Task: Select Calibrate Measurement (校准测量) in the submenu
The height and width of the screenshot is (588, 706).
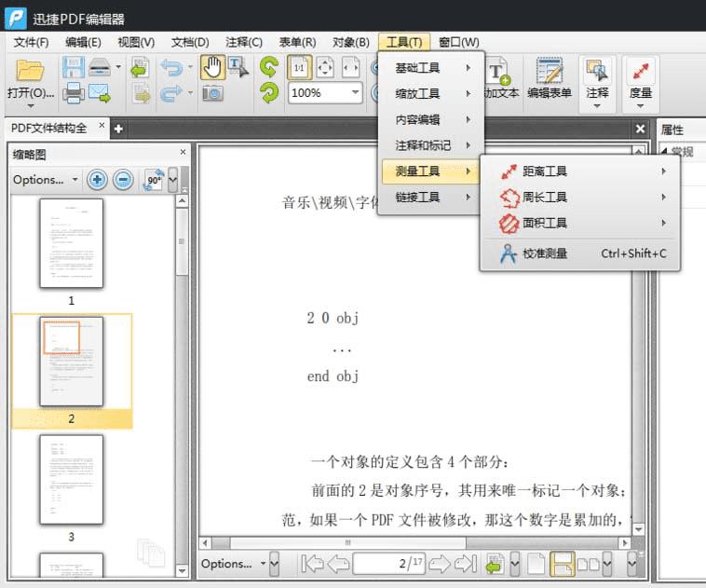Action: coord(581,253)
